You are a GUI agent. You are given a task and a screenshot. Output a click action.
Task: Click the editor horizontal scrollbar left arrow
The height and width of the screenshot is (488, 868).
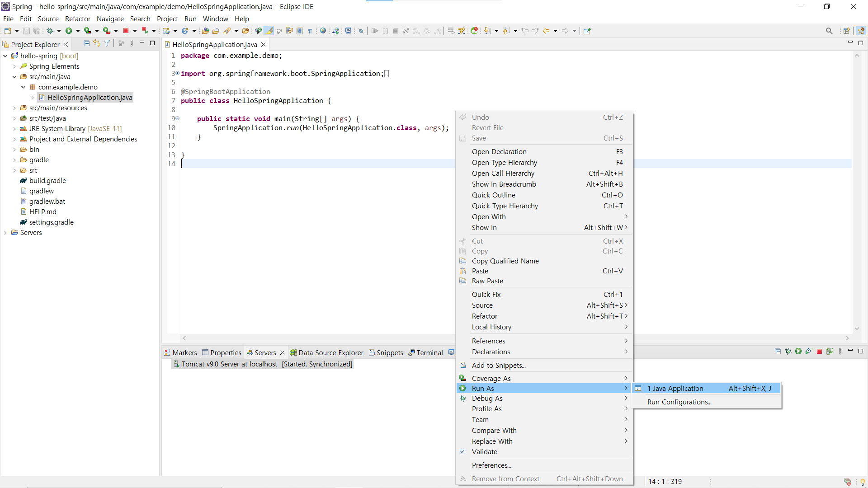click(184, 338)
